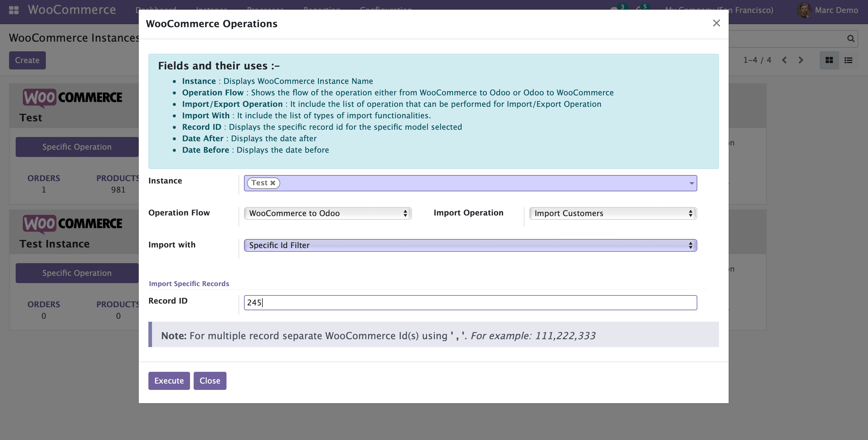
Task: Click the Create button
Action: [x=27, y=60]
